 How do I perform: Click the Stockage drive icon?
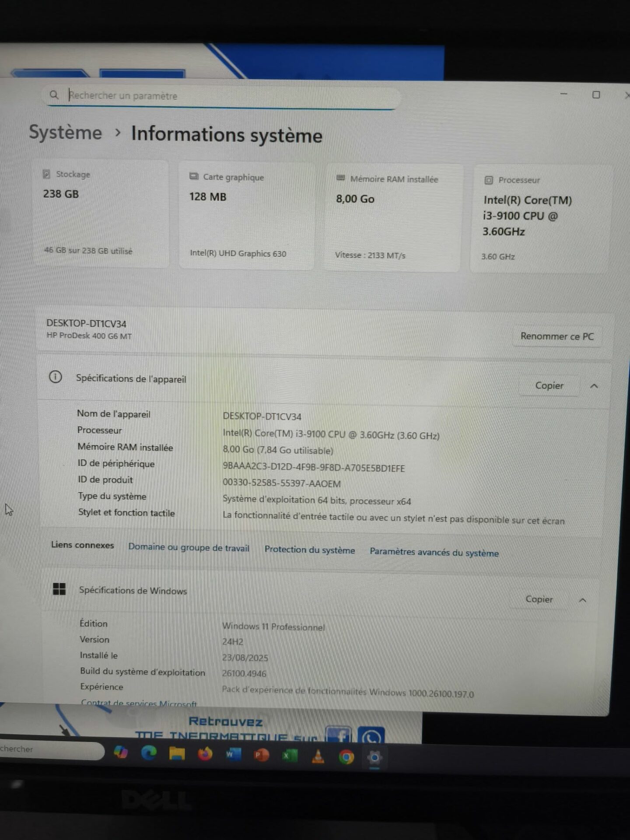coord(46,174)
